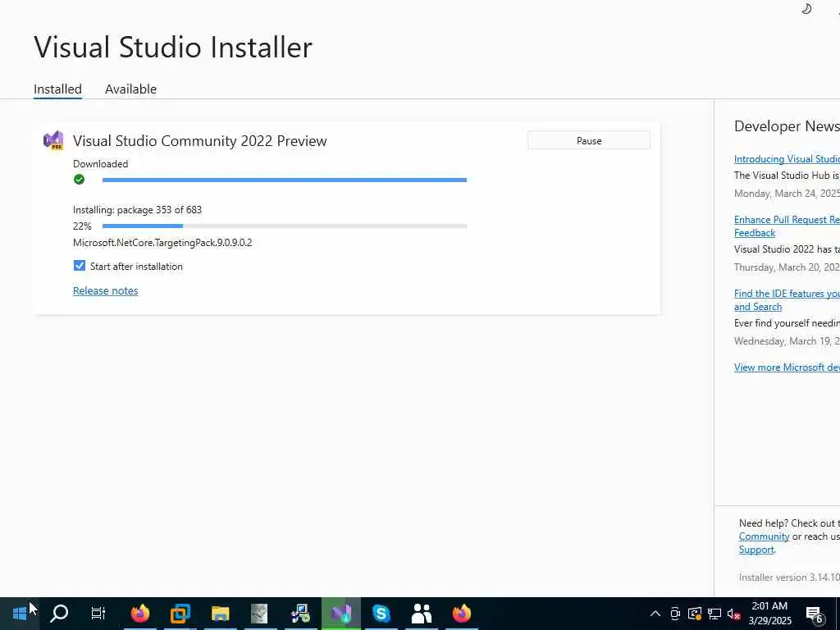This screenshot has width=840, height=630.
Task: Open the Introducing Visual Studio news link
Action: click(787, 158)
